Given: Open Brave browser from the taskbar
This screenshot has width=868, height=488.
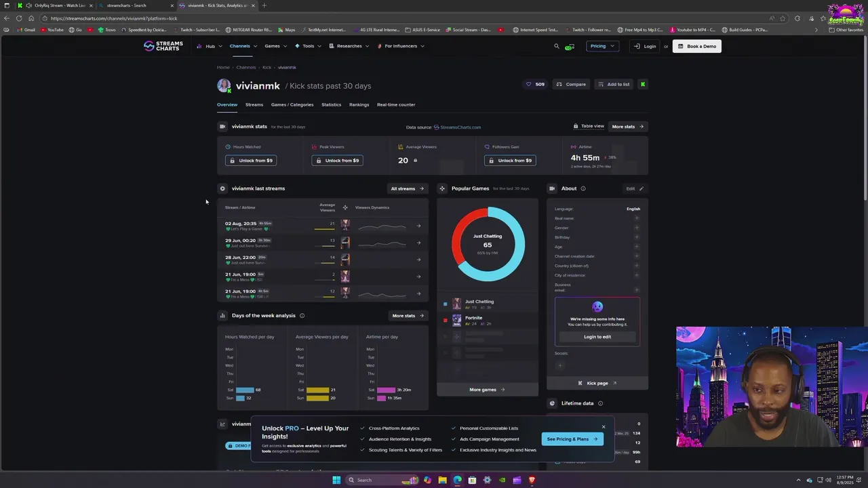Looking at the screenshot, I should (x=532, y=480).
